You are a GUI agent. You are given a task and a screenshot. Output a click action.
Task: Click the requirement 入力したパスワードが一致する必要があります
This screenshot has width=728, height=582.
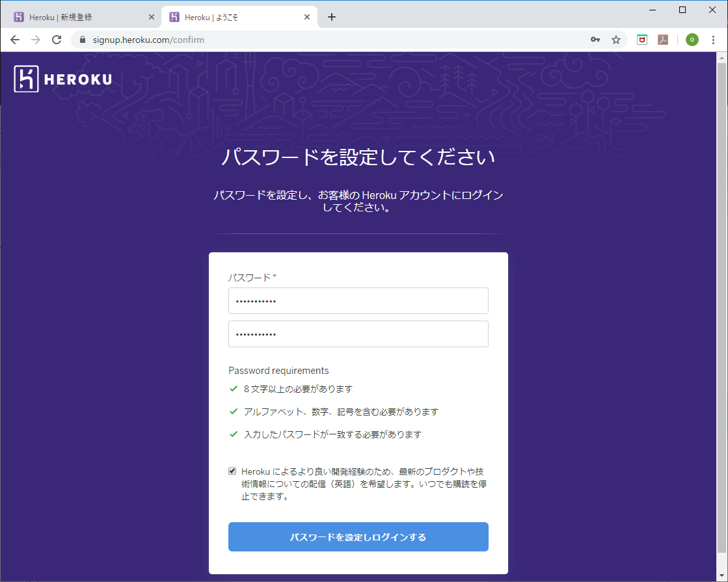click(x=333, y=434)
